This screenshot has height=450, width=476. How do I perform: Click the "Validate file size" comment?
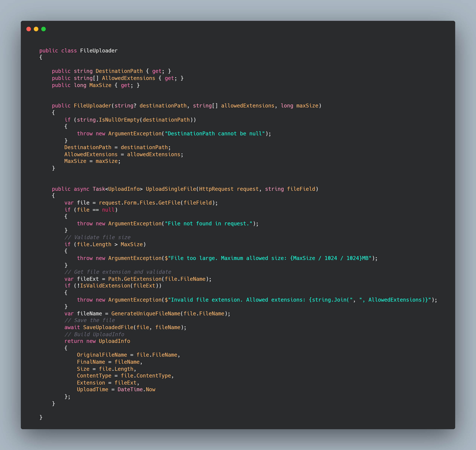[x=97, y=237]
